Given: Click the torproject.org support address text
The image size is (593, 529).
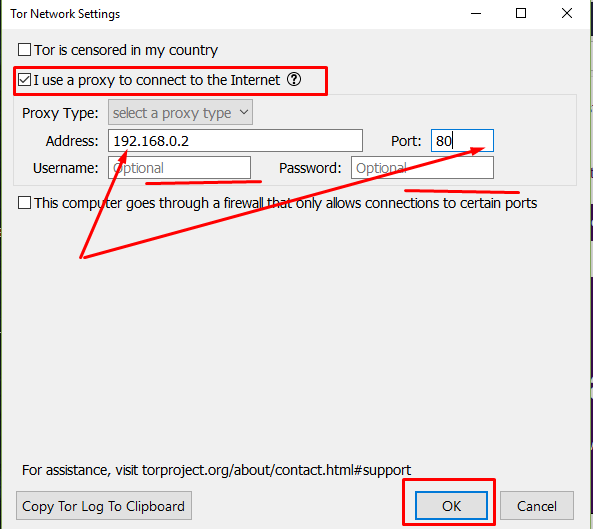Looking at the screenshot, I should click(x=276, y=470).
